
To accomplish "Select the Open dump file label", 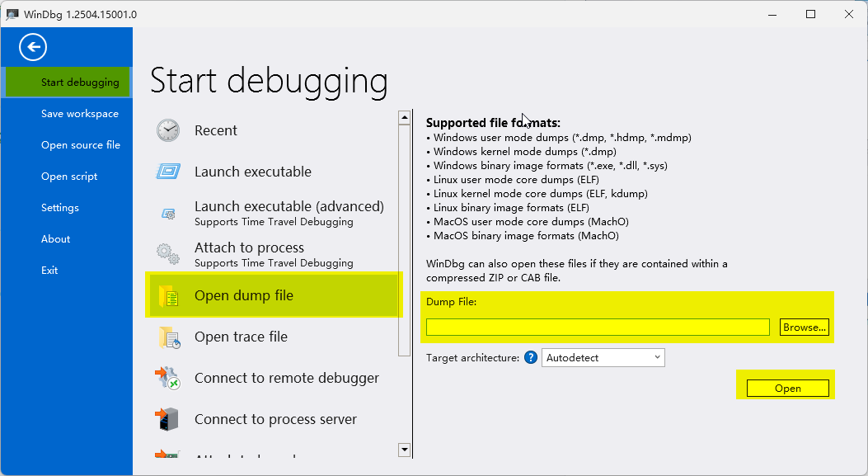I will pos(243,295).
